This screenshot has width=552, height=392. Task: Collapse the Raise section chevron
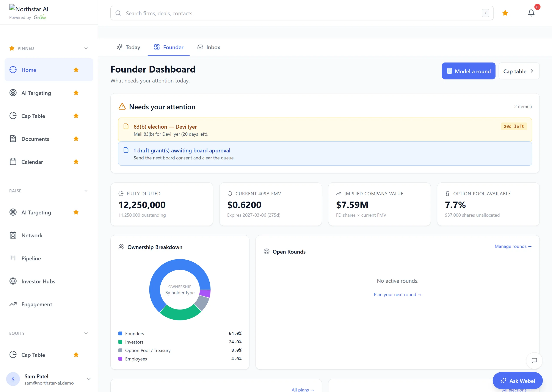(x=86, y=191)
